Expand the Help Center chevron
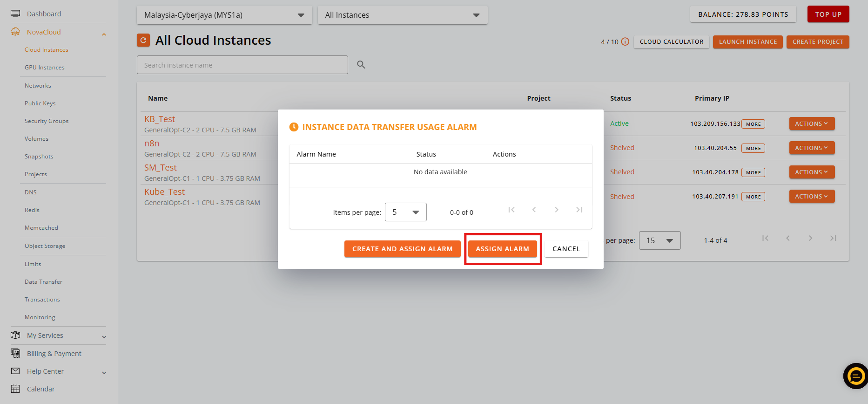The image size is (868, 404). pos(104,373)
